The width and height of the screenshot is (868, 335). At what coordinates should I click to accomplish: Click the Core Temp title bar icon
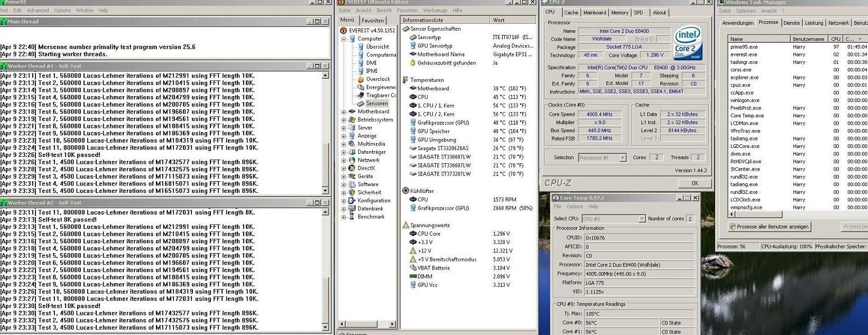point(556,198)
